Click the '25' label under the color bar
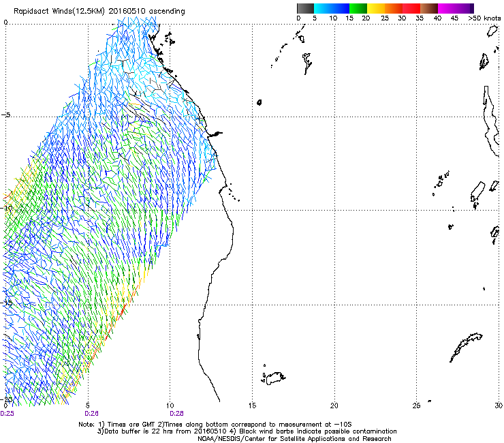Image resolution: width=504 pixels, height=443 pixels. (x=385, y=18)
